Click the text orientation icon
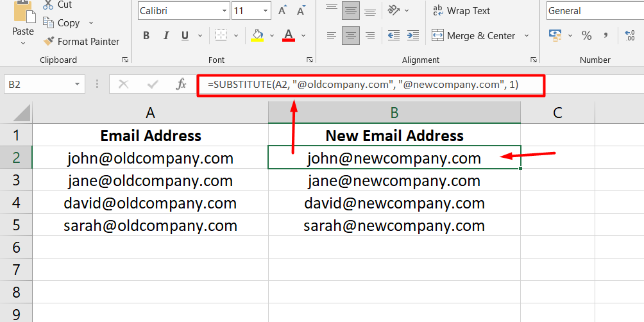The image size is (644, 322). tap(394, 10)
